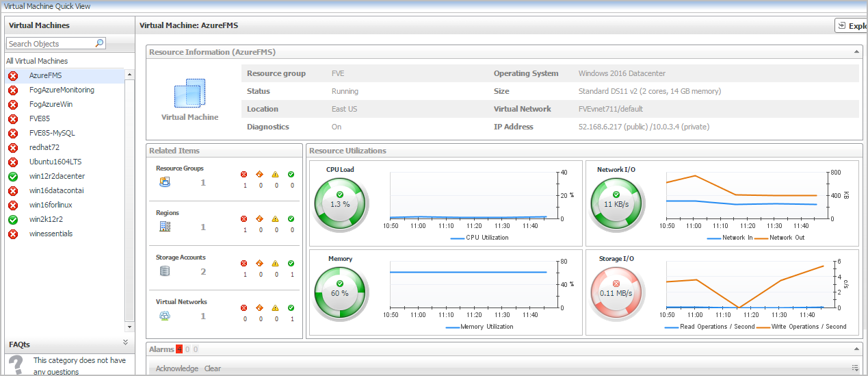868x376 pixels.
Task: Open the Alarms list options menu
Action: click(x=855, y=368)
